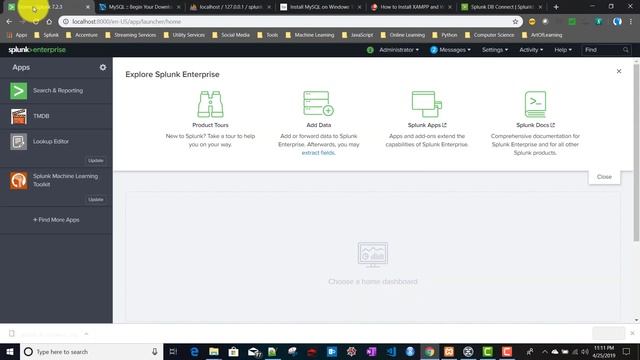640x360 pixels.
Task: Switch to the How to Install XAMPP tab
Action: coord(411,7)
